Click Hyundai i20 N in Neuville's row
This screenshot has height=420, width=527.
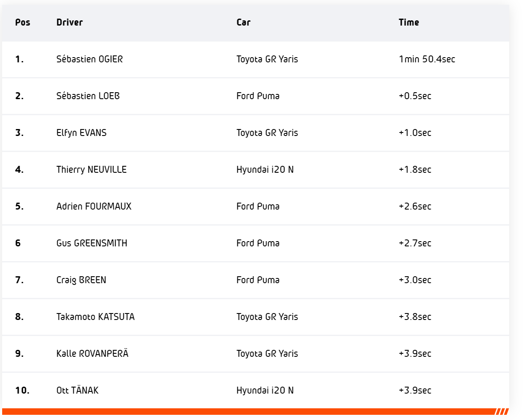[265, 170]
